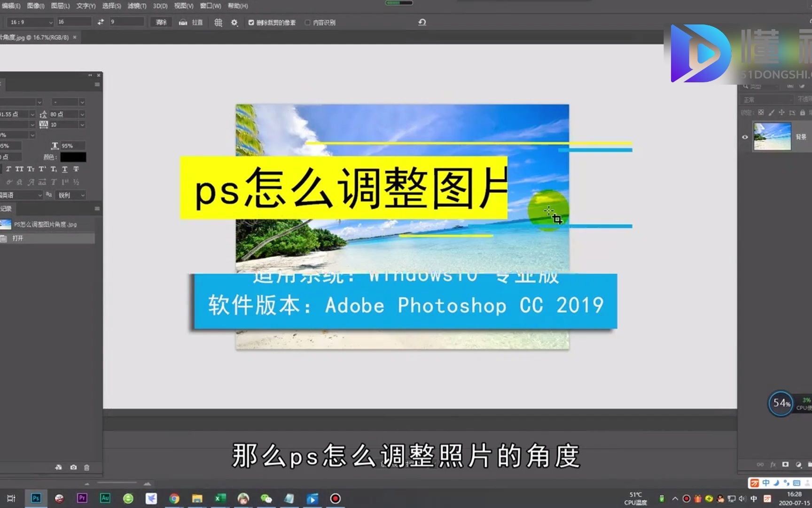Select the PS怎么调整图片角度.jpg history snapshot
The image size is (812, 508).
(47, 224)
